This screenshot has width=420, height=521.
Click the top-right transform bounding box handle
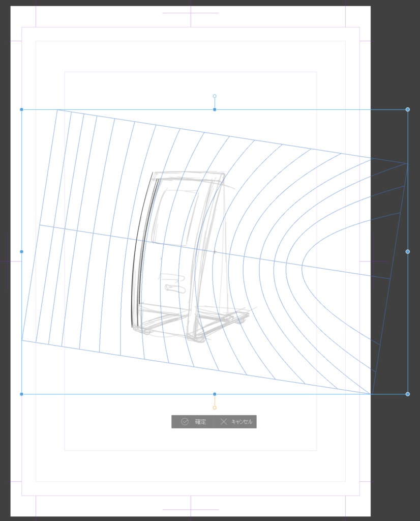408,109
